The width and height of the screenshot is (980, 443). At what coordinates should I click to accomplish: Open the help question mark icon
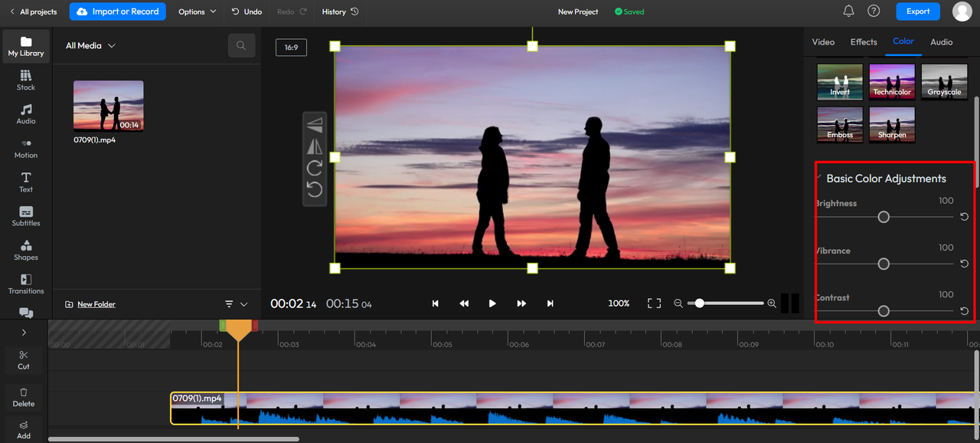[x=874, y=11]
